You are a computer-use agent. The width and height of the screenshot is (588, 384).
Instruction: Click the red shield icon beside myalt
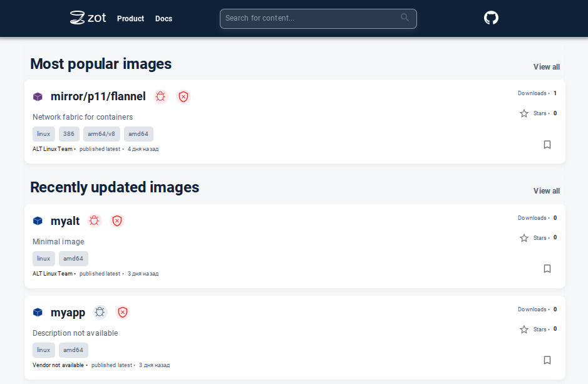click(117, 221)
